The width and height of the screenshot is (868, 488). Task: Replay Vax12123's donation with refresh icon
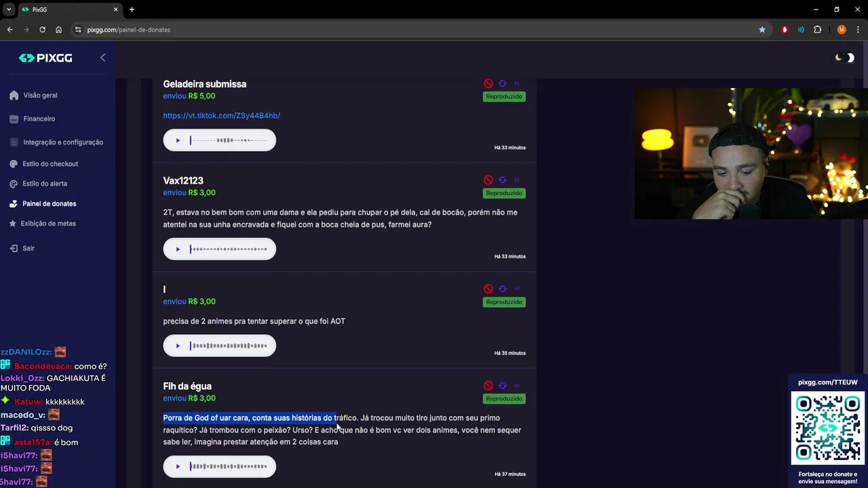tap(502, 180)
